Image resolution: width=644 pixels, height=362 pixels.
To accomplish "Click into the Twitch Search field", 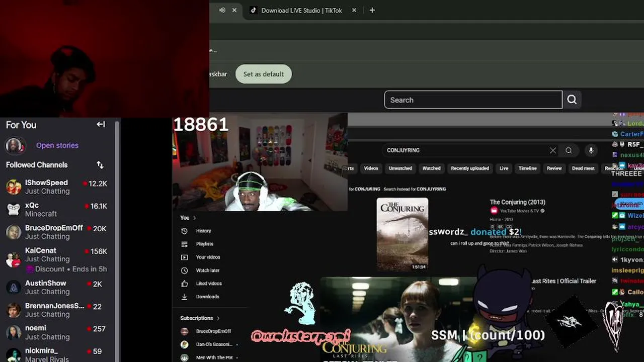I will (x=473, y=100).
